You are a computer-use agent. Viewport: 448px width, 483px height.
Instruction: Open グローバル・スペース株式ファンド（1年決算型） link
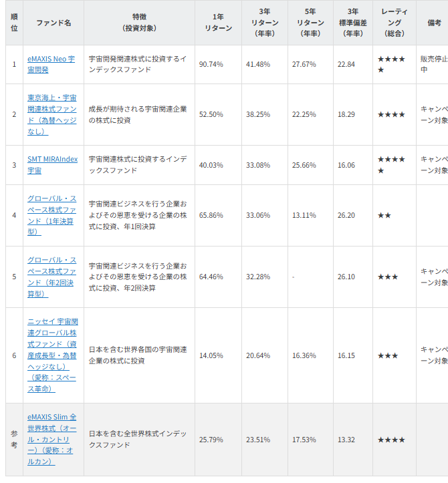51,215
